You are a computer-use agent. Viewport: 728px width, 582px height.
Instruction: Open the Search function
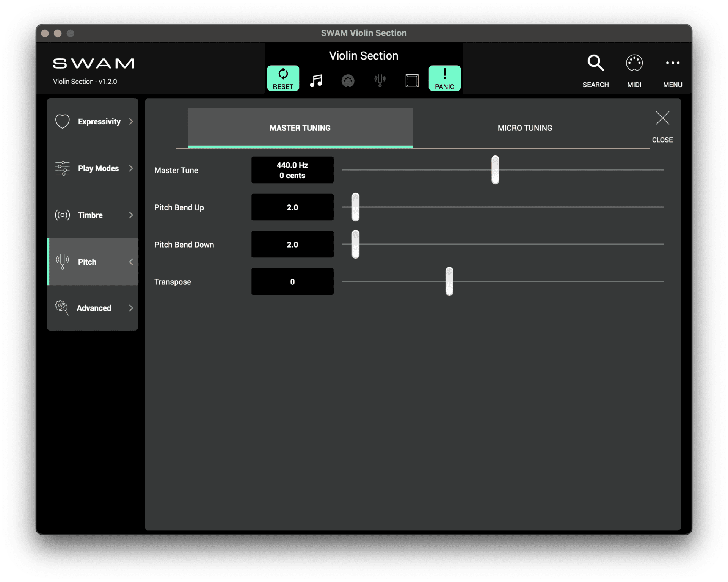(595, 70)
